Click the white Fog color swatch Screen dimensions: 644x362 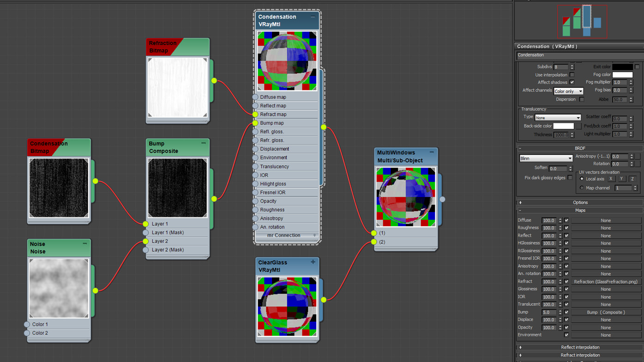coord(622,75)
